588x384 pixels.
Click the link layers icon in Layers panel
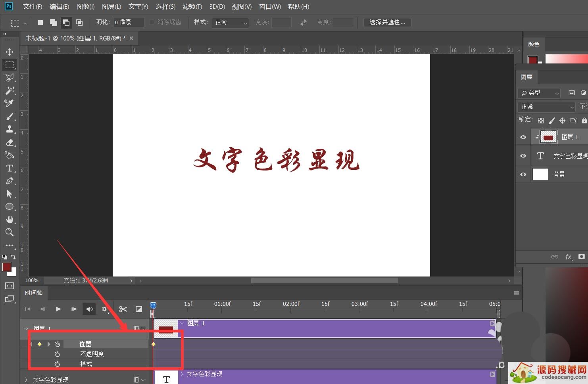(555, 257)
